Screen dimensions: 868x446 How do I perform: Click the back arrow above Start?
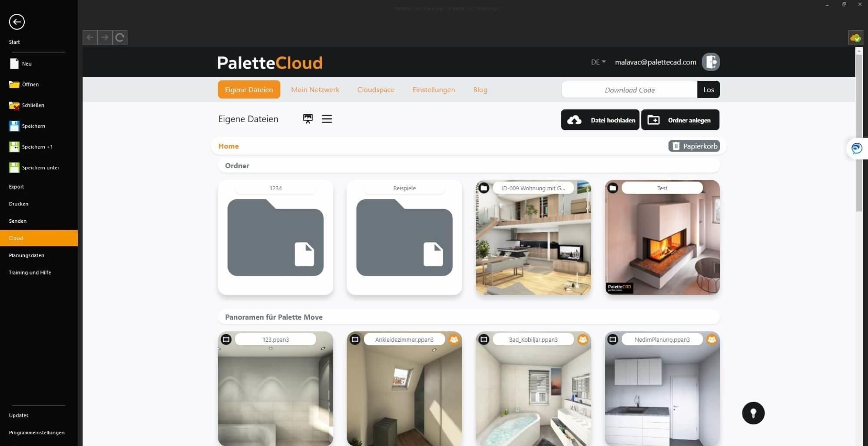pyautogui.click(x=17, y=22)
